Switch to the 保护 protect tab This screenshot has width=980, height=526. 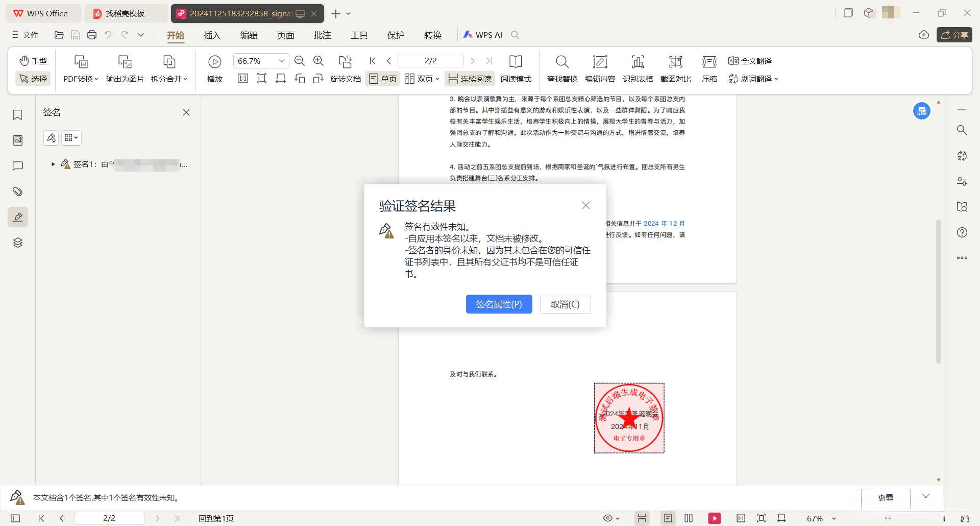point(396,35)
